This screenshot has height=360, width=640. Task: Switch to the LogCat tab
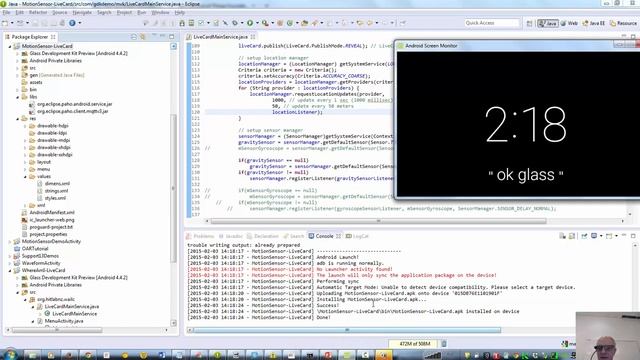(357, 236)
